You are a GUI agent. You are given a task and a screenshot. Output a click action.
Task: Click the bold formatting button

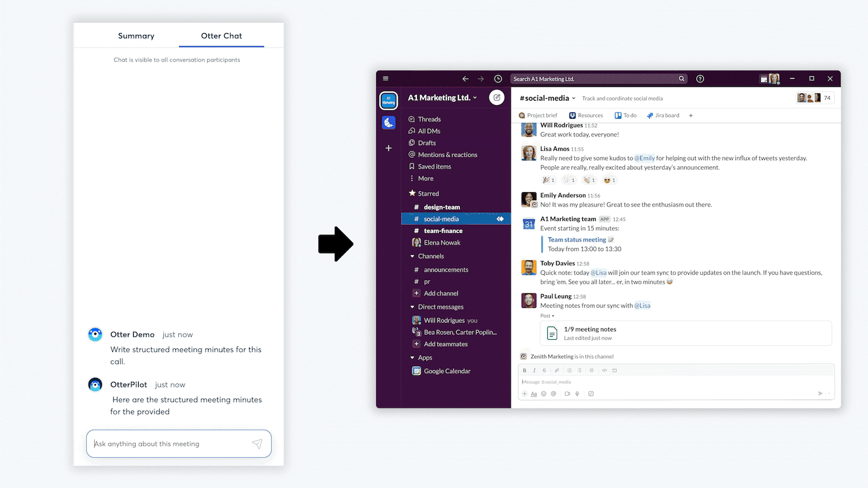(x=524, y=371)
